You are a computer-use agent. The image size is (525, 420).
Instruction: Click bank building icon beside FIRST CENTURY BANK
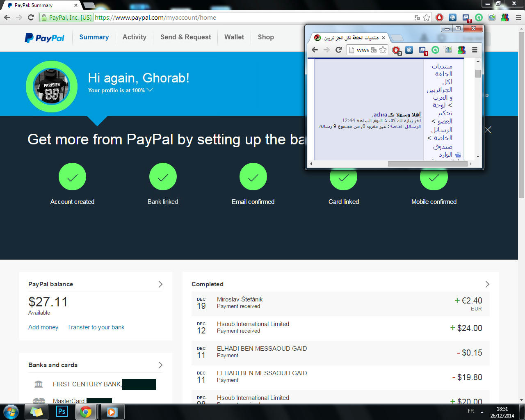[x=39, y=384]
